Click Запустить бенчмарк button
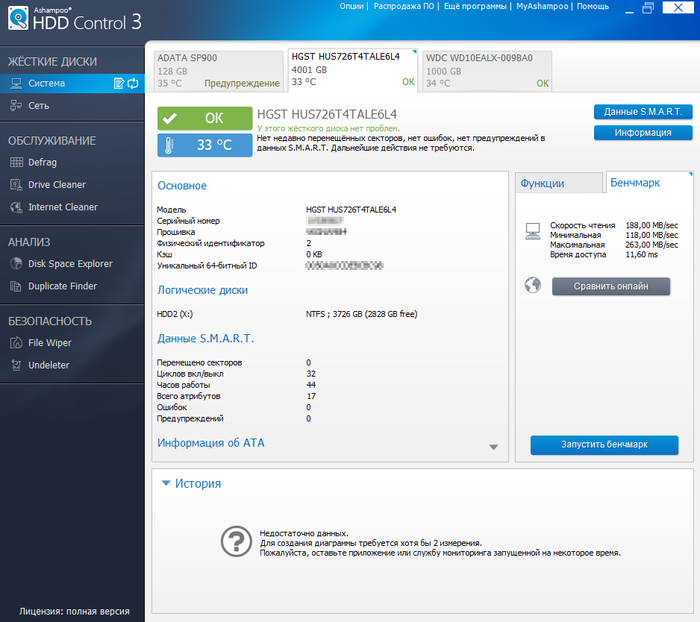The height and width of the screenshot is (622, 700). click(x=604, y=445)
